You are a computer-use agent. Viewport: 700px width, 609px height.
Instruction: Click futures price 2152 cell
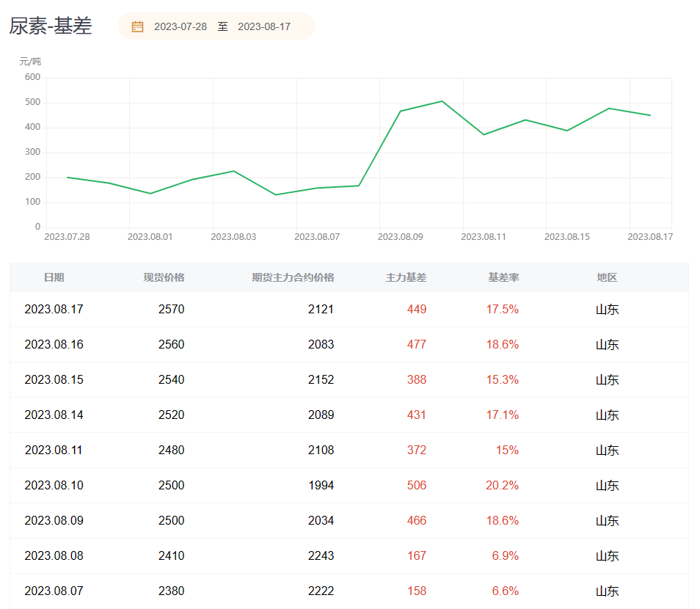pyautogui.click(x=321, y=379)
